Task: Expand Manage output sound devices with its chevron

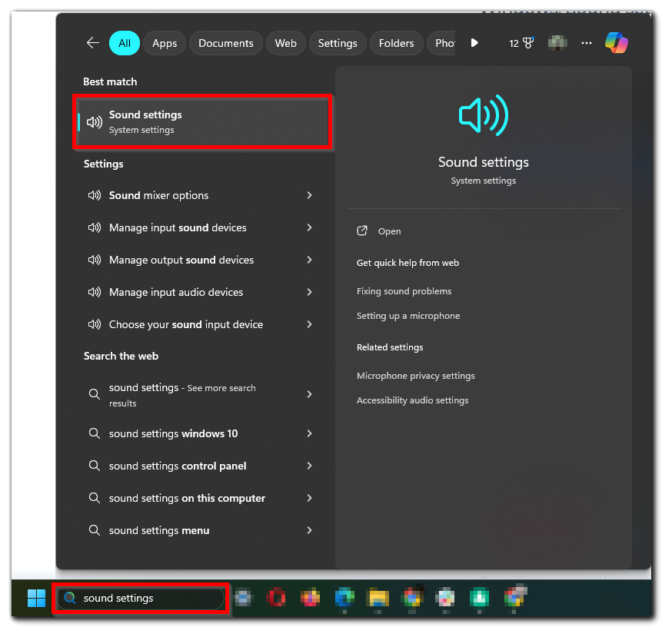Action: 309,260
